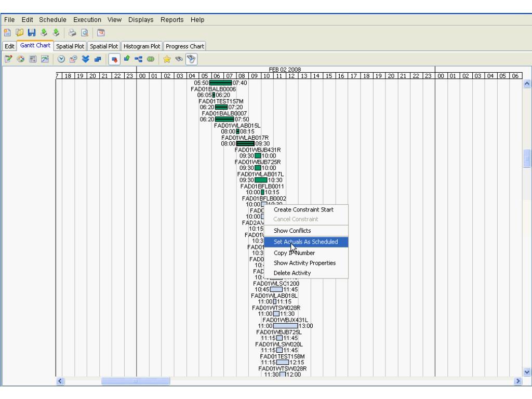Select FAD01WLAB017L bar 09:30 to 10:30
The image size is (532, 399).
(x=261, y=180)
